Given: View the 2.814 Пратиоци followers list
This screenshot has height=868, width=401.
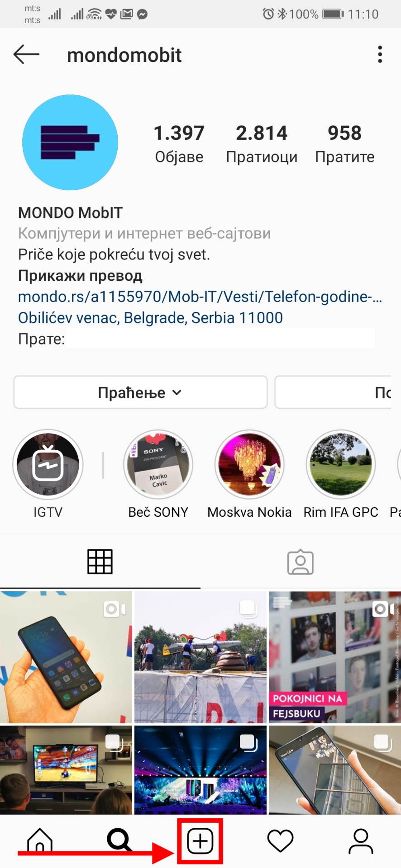Looking at the screenshot, I should [262, 144].
